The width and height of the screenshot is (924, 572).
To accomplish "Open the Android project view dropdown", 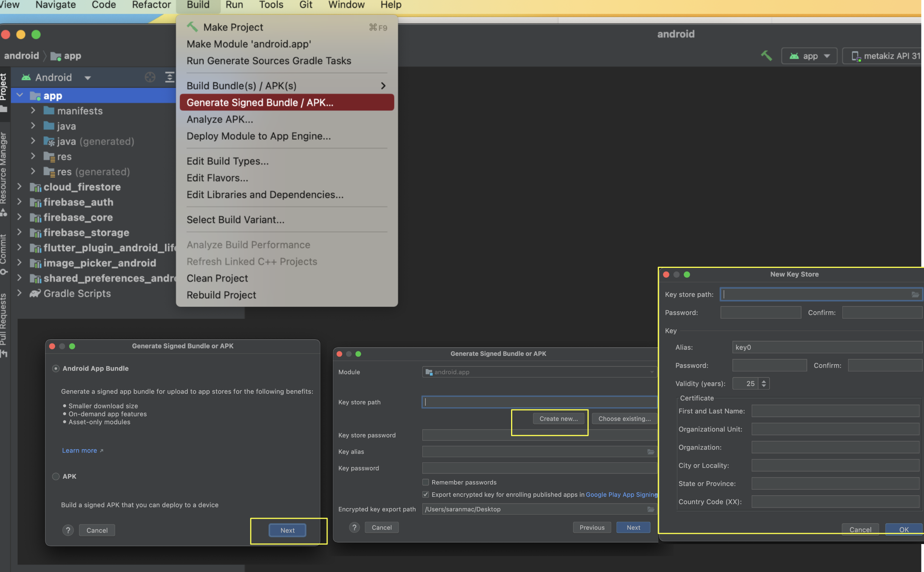I will (87, 77).
